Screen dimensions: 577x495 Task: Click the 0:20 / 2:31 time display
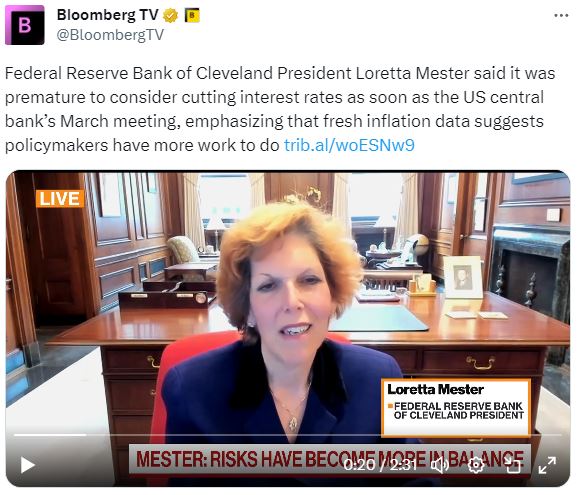(380, 465)
